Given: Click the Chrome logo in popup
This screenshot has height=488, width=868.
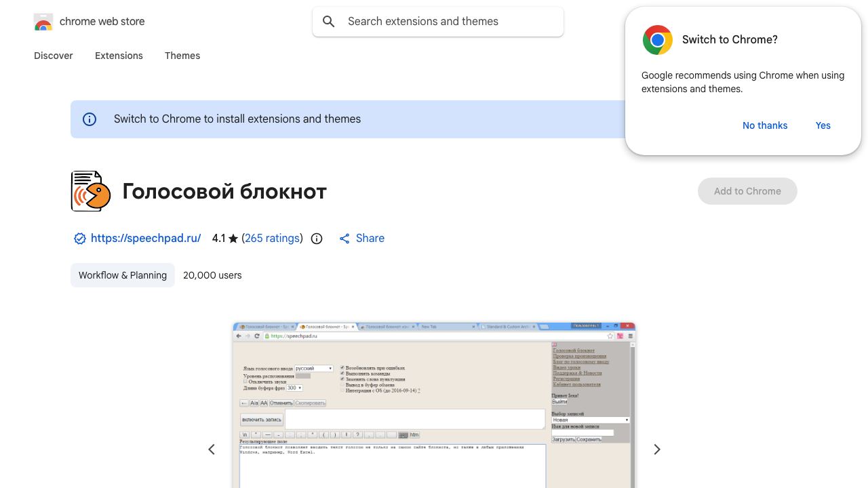Looking at the screenshot, I should pyautogui.click(x=658, y=40).
